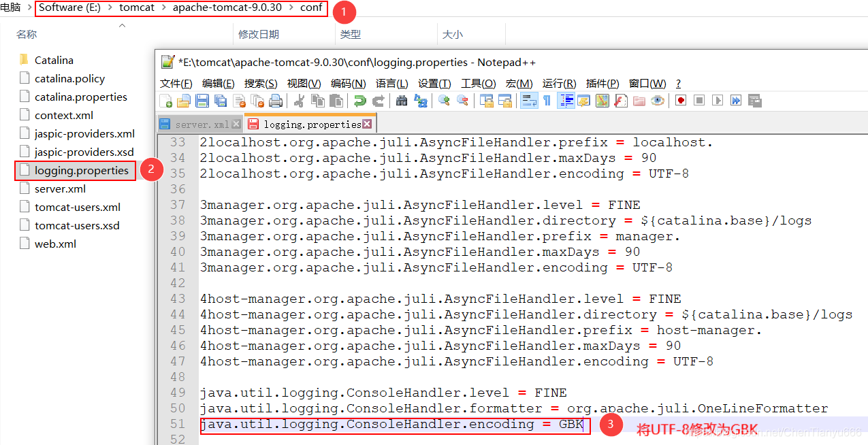Click the Save All toolbar icon
868x445 pixels.
tap(221, 101)
